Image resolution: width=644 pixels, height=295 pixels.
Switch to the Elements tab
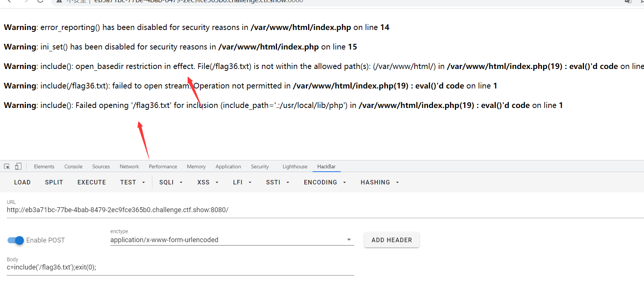point(44,166)
